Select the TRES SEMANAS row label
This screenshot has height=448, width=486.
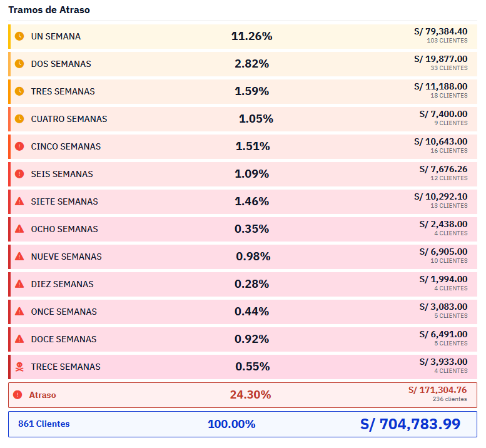(x=63, y=91)
